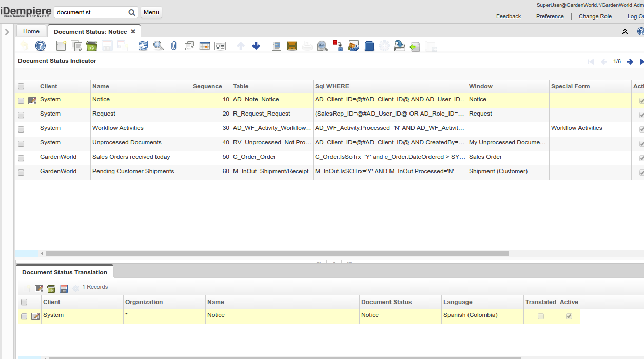
Task: Tick checkbox for Pending Customer Shipments row
Action: click(x=21, y=173)
